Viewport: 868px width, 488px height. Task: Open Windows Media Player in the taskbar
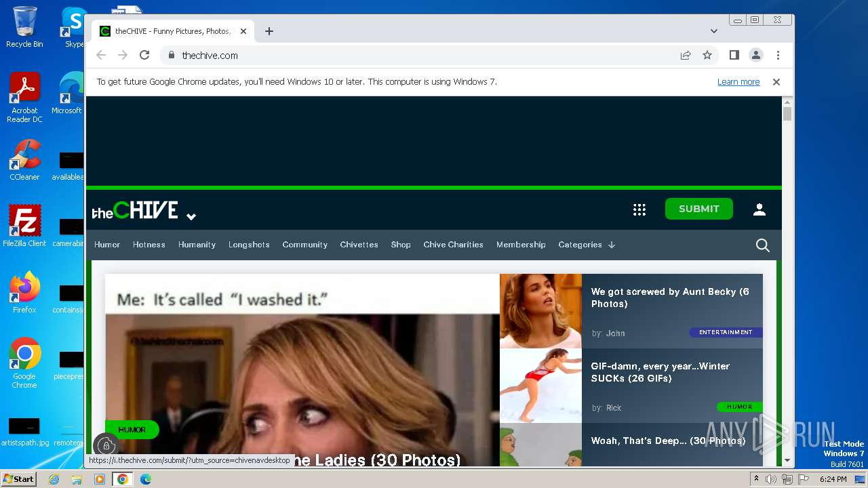point(100,479)
